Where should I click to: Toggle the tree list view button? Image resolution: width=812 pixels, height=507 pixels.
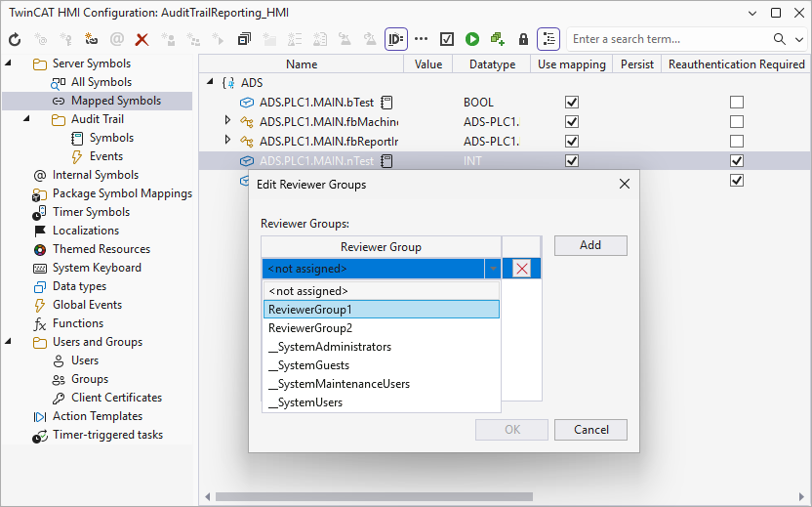click(x=548, y=39)
